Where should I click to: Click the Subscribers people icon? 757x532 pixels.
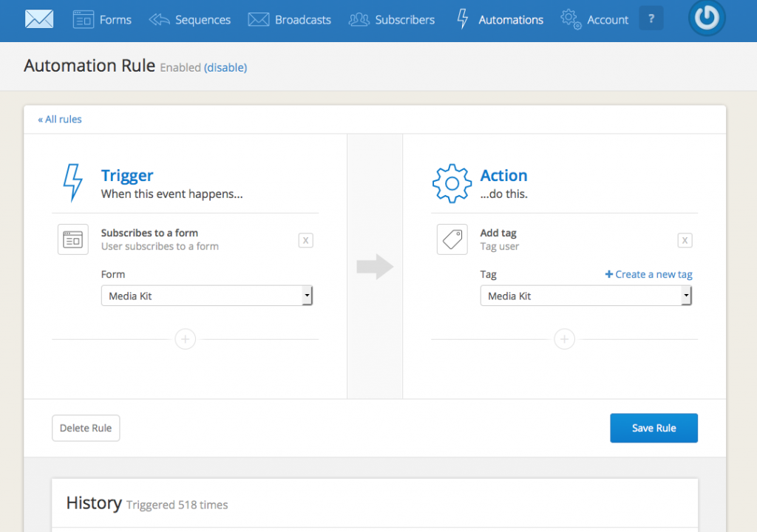point(359,20)
